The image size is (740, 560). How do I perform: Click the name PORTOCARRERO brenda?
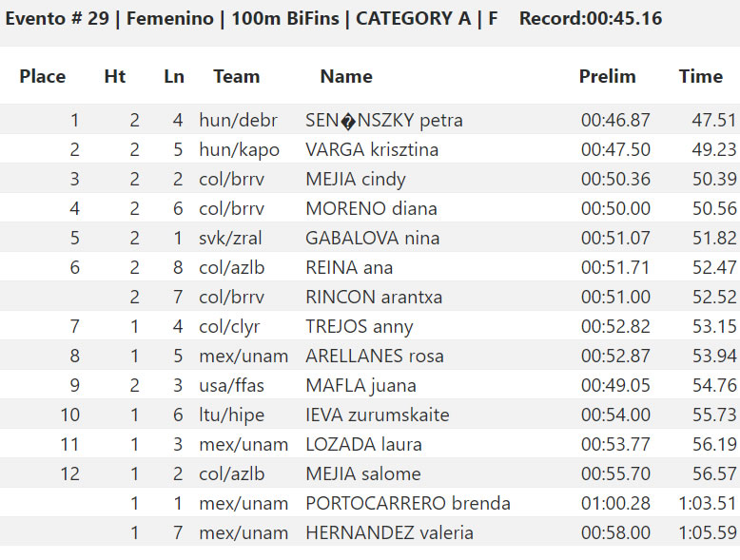pyautogui.click(x=408, y=503)
